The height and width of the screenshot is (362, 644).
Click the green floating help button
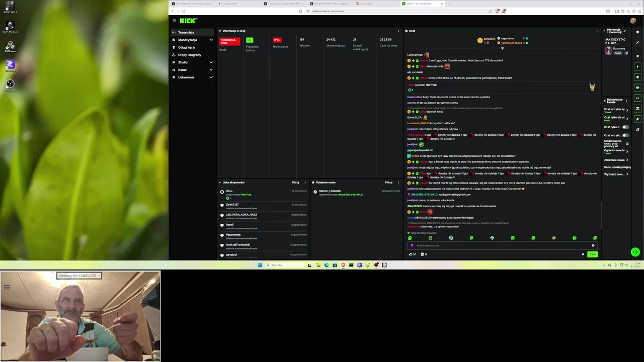[635, 252]
